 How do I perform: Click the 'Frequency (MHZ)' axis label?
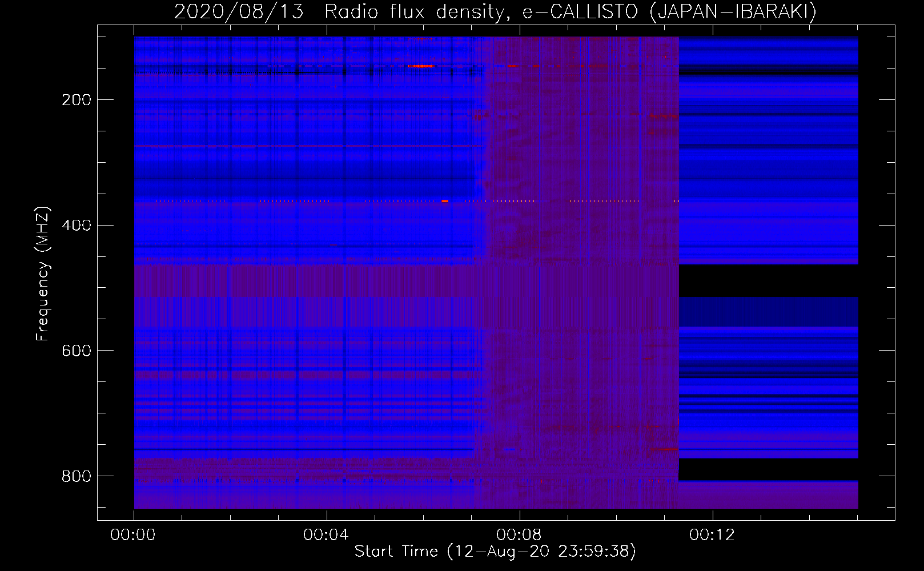43,274
